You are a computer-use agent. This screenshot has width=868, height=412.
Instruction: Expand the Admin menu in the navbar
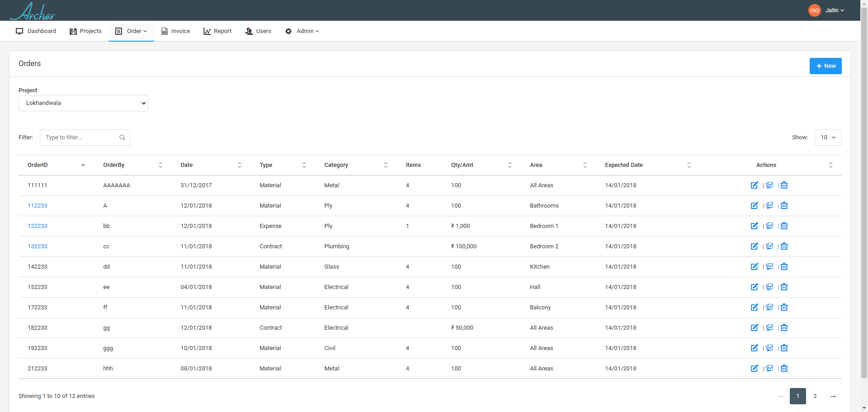click(302, 31)
